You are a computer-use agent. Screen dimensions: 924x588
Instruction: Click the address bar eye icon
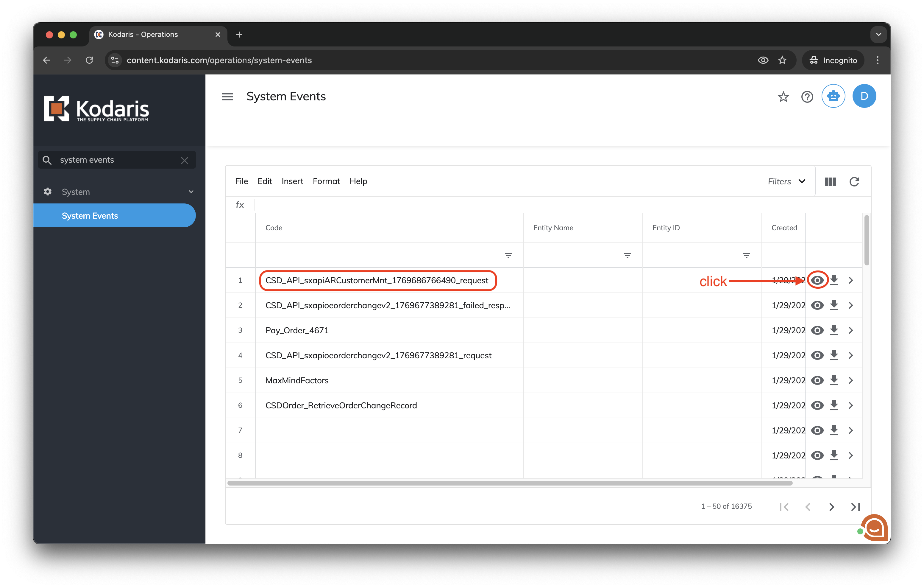(763, 60)
